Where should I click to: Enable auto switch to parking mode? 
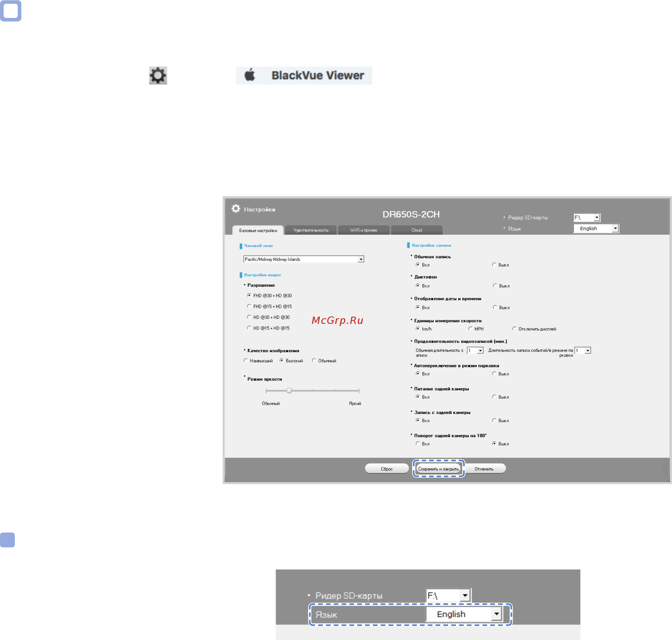418,374
